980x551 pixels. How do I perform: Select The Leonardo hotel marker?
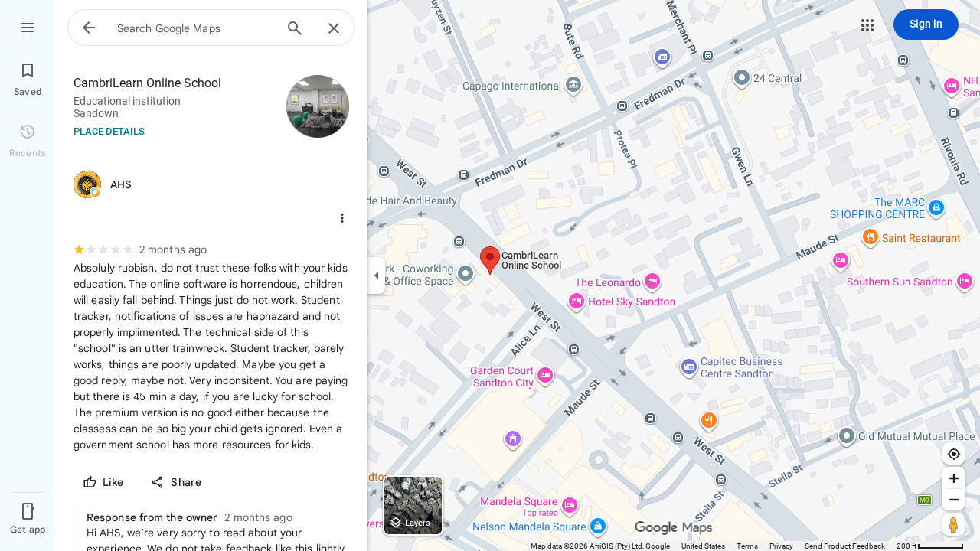coord(652,282)
